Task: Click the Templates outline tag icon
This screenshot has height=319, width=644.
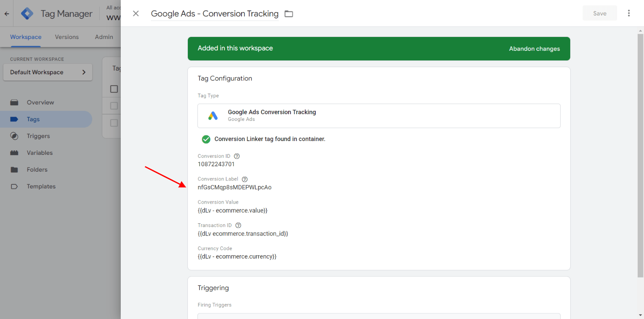Action: [x=14, y=186]
